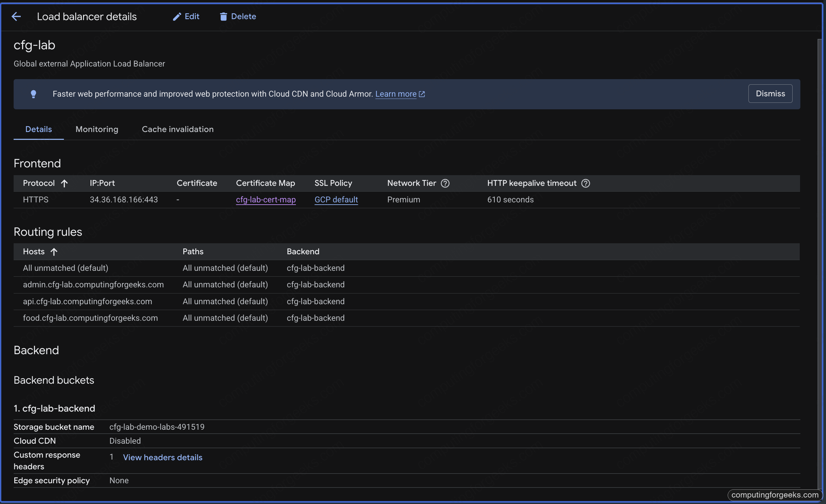This screenshot has height=504, width=826.
Task: Open the HTTP keepalive timeout help icon
Action: [x=586, y=183]
